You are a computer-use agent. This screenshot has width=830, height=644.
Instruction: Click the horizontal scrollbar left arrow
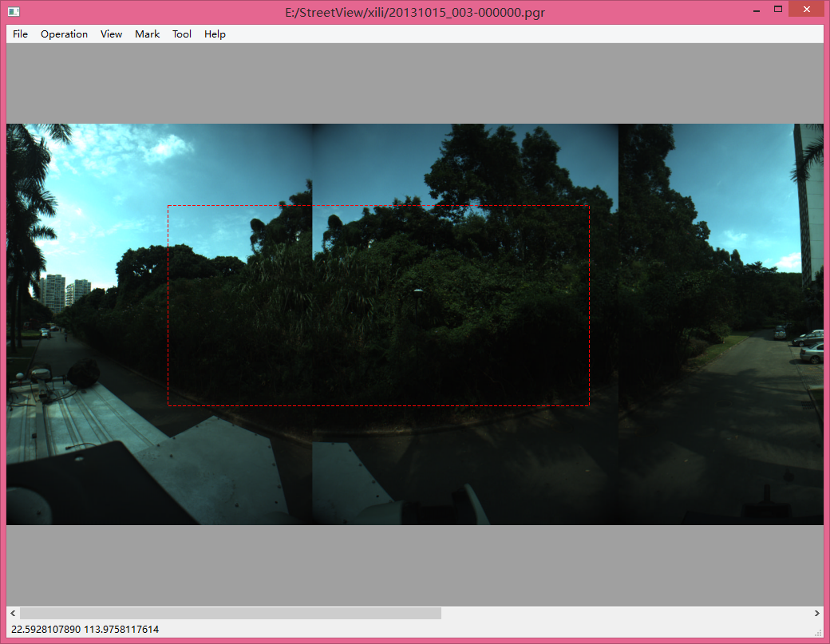coord(13,614)
